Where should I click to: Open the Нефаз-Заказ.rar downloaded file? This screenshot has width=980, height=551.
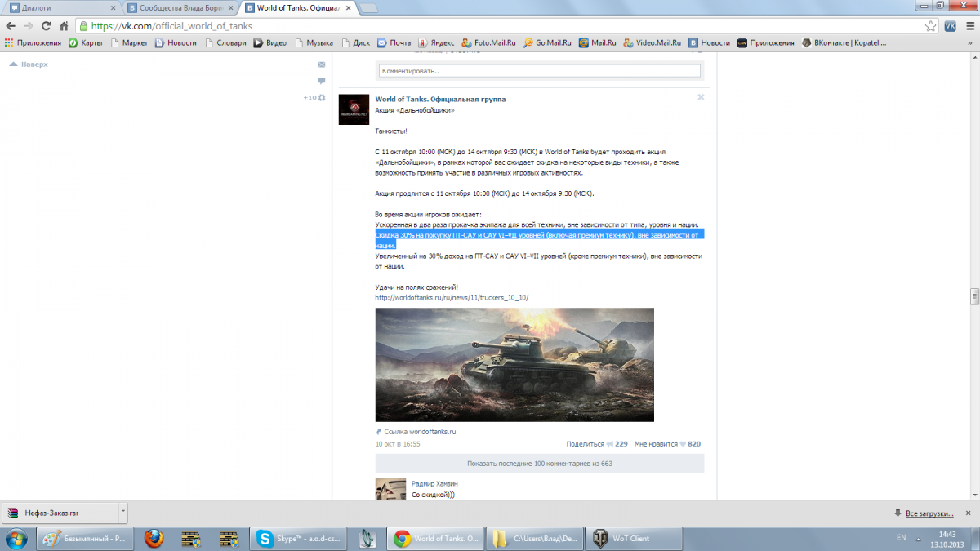click(60, 513)
